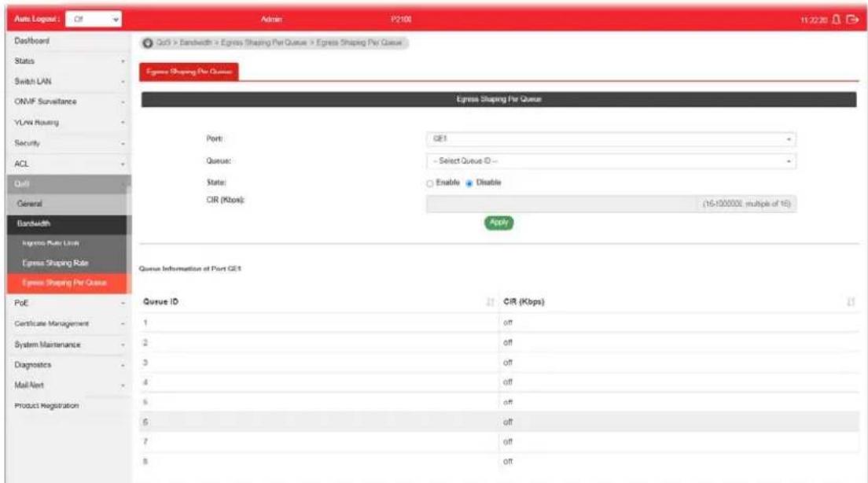Click the Queue ID 2 row
The height and width of the screenshot is (483, 868).
coord(499,343)
